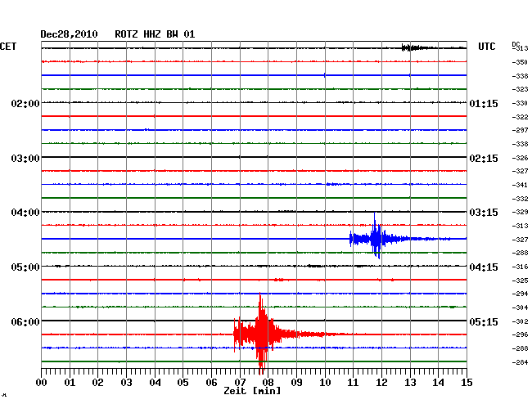The image size is (532, 404).
Task: Select minute 03 on the time axis
Action: [x=126, y=382]
